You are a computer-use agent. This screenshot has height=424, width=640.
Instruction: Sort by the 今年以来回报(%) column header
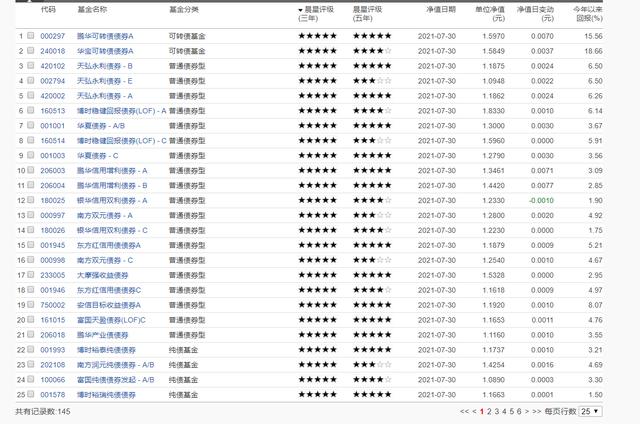pyautogui.click(x=588, y=14)
